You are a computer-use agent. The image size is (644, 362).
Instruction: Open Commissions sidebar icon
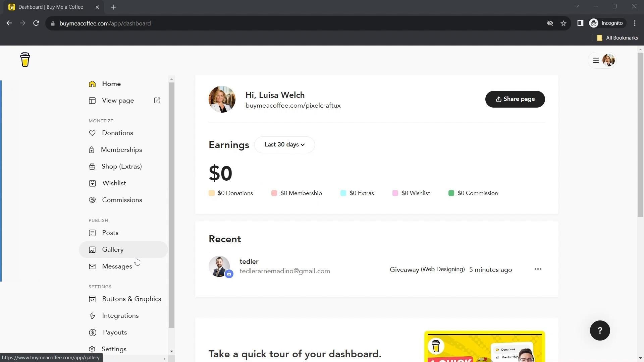coord(92,200)
